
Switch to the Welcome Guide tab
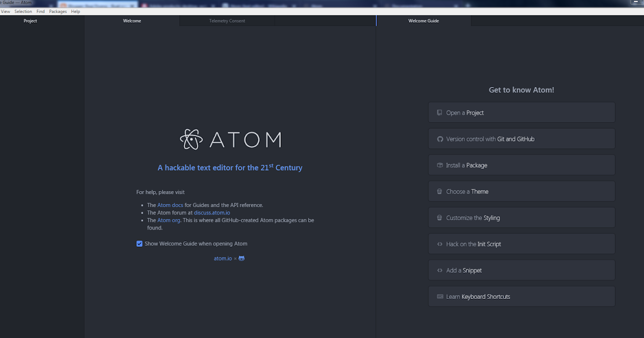tap(423, 20)
